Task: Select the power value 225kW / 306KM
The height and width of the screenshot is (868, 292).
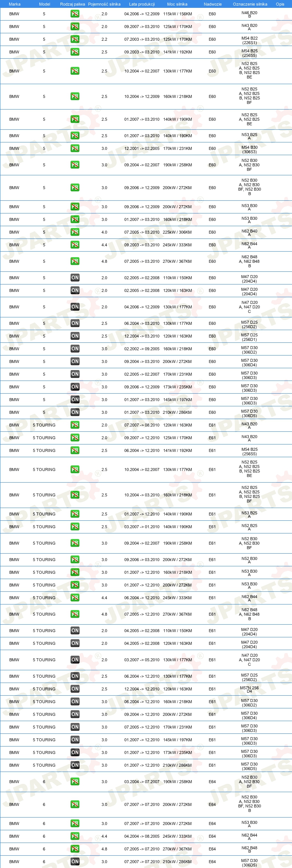Action: (177, 232)
